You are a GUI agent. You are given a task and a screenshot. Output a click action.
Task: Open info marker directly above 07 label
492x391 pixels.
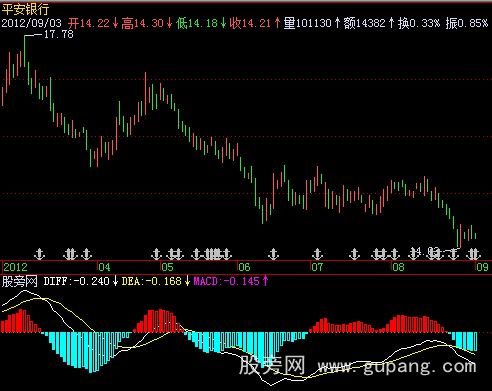(318, 254)
